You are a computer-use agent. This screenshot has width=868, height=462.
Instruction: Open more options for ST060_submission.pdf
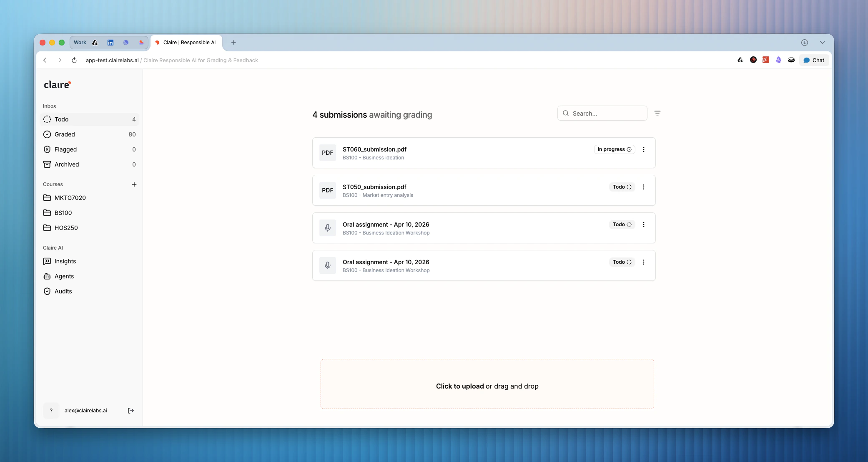644,149
